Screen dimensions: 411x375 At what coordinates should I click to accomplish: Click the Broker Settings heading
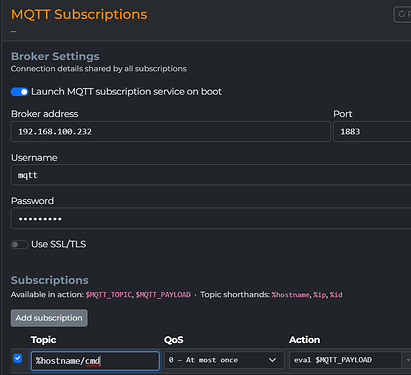55,56
